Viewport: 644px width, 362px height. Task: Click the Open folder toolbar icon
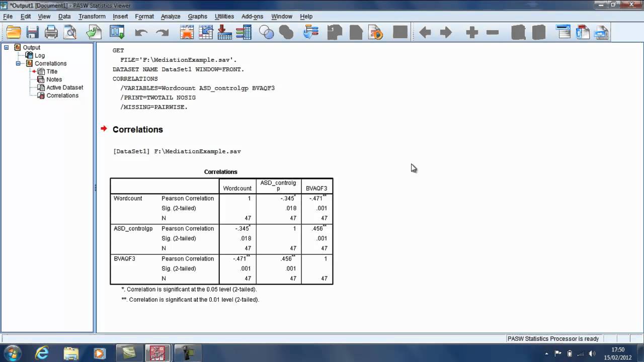pyautogui.click(x=14, y=33)
